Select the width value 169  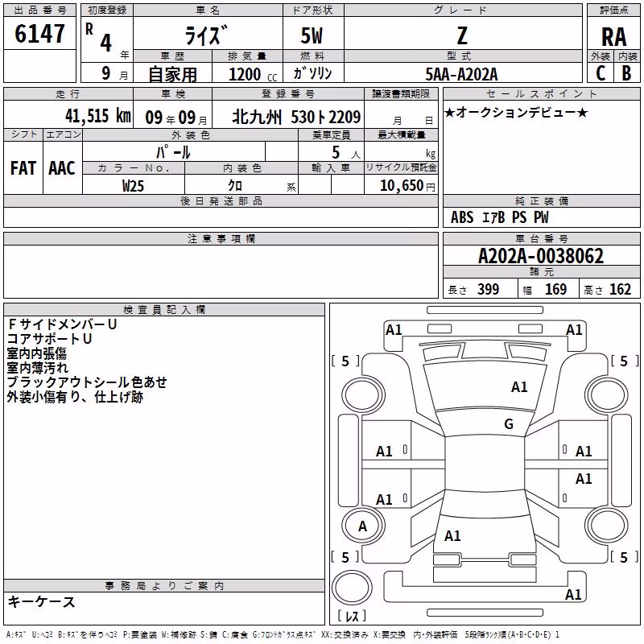555,289
